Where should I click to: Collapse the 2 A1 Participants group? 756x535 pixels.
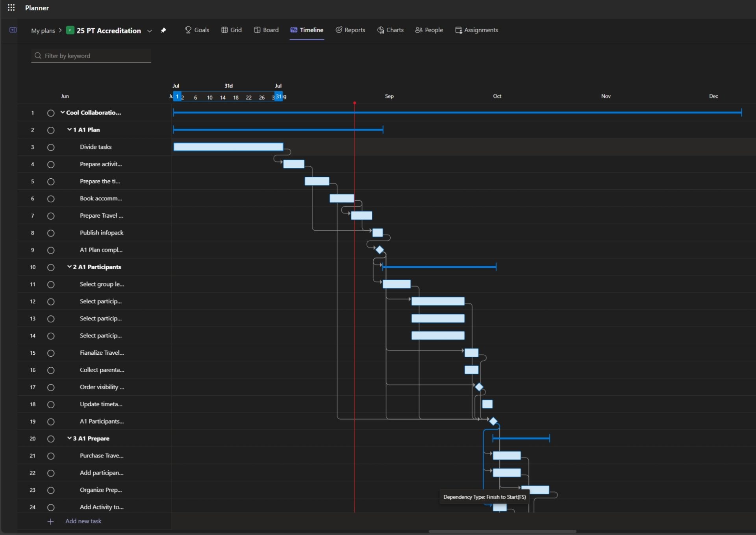point(69,267)
